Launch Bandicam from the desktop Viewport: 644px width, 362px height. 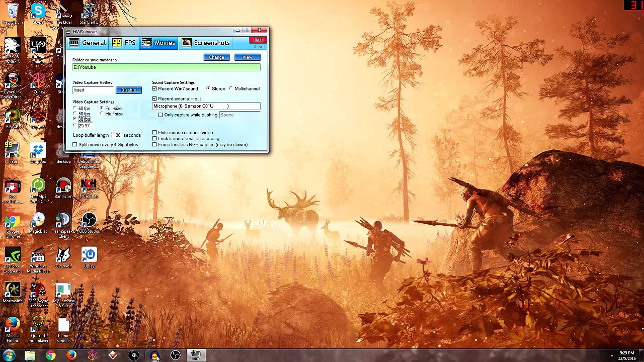63,189
